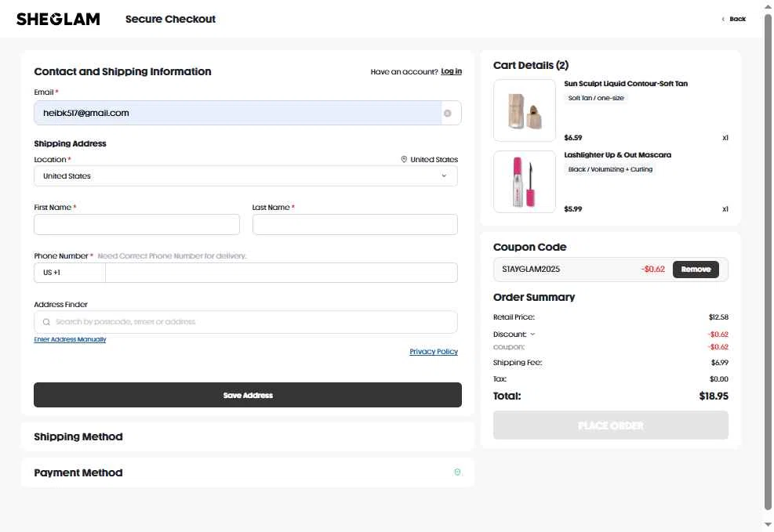Focus the First Name field
The width and height of the screenshot is (774, 532).
pos(136,225)
